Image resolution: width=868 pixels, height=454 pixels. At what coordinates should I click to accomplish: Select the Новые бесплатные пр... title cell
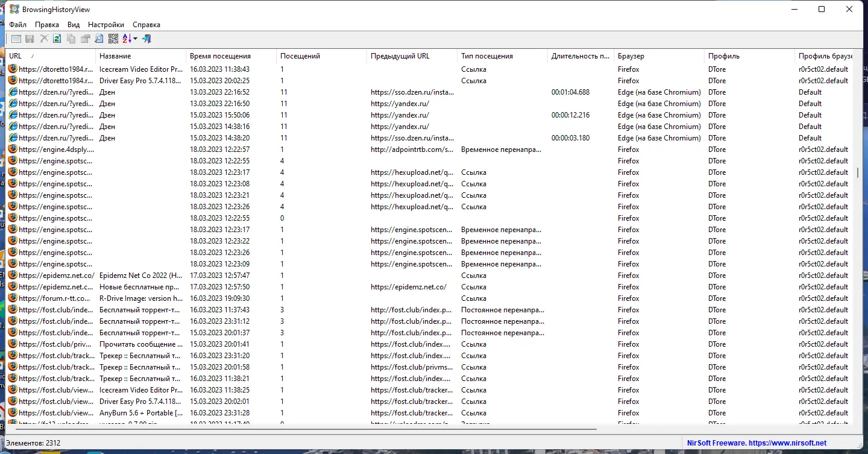pyautogui.click(x=139, y=287)
